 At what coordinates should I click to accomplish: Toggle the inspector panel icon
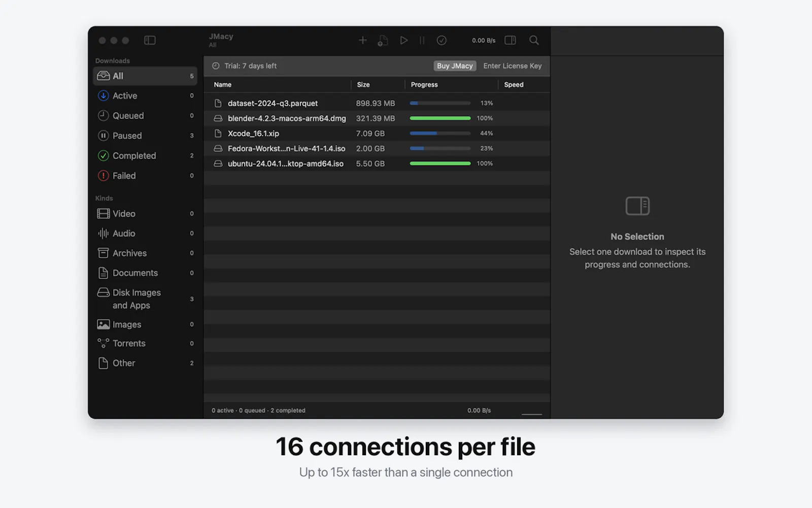(510, 40)
